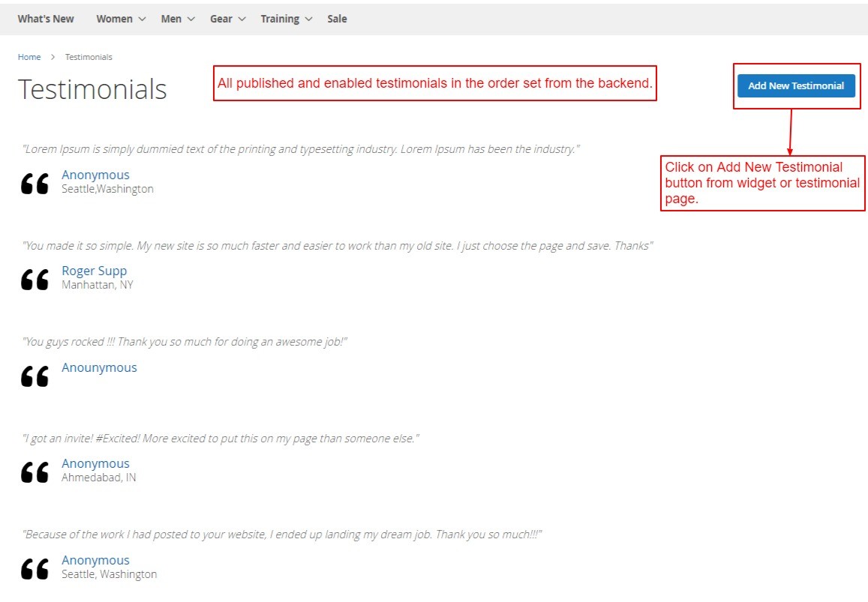Click the Anounymous author name

[x=99, y=367]
